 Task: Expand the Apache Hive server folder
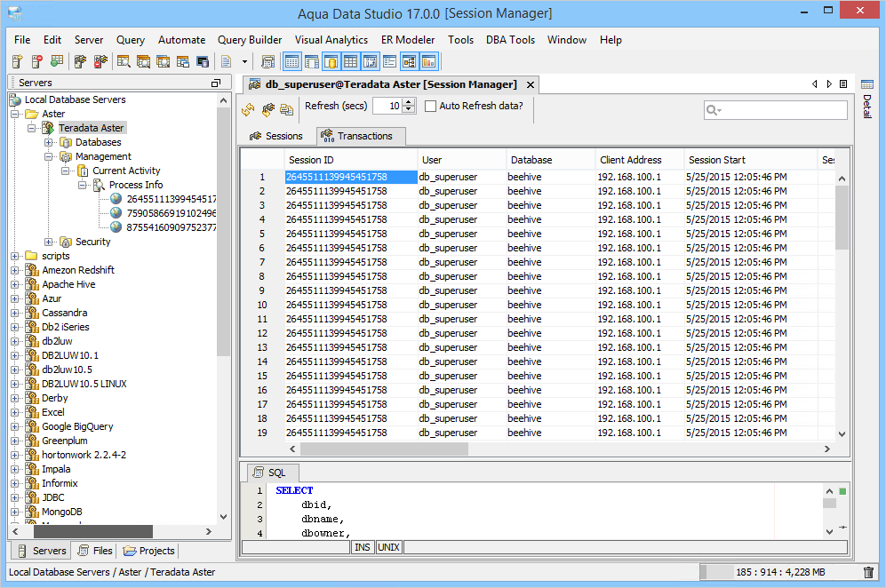pos(15,285)
